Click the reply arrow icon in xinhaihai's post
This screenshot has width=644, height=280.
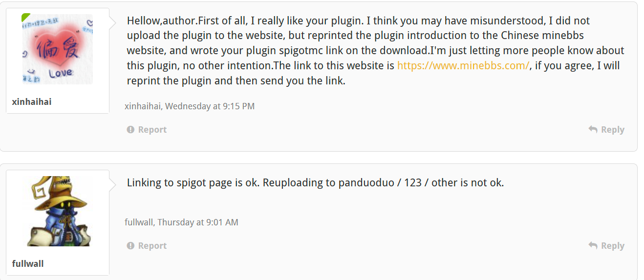593,129
